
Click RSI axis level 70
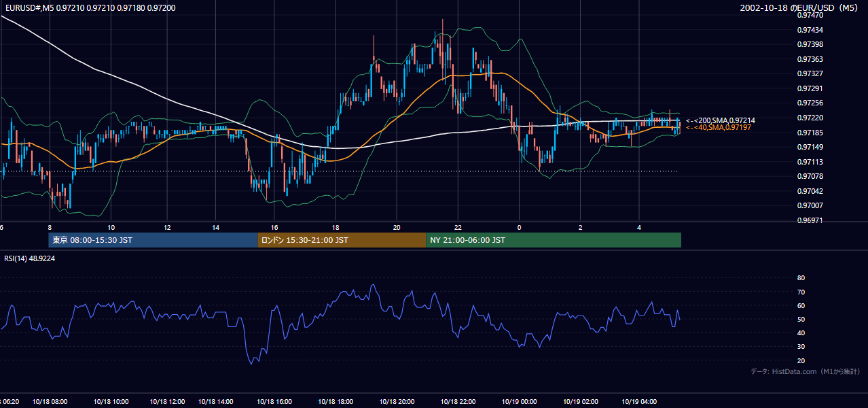click(x=801, y=292)
